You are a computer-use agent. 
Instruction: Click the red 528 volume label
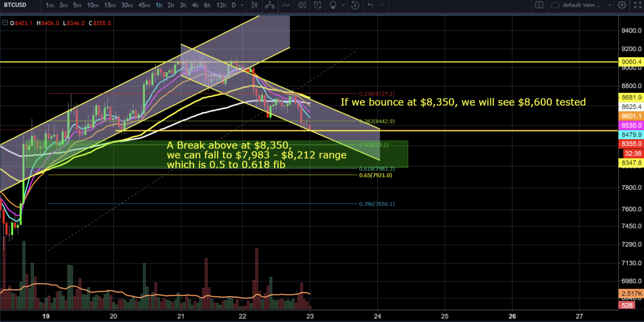tap(627, 305)
